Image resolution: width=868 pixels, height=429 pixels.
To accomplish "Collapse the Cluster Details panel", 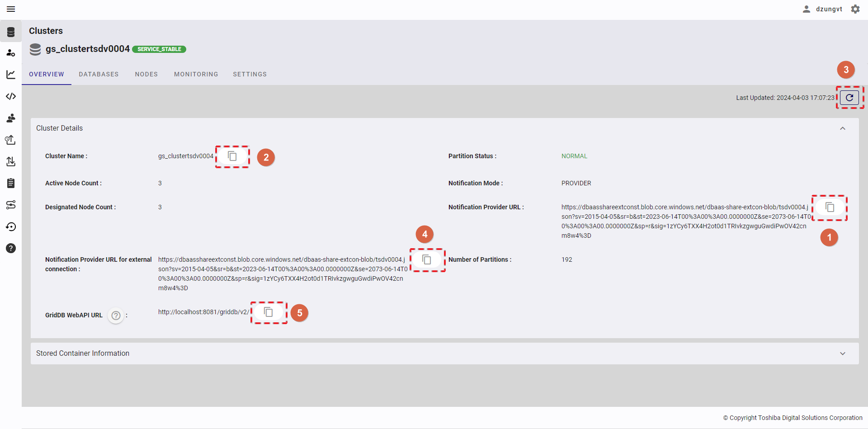I will (843, 128).
